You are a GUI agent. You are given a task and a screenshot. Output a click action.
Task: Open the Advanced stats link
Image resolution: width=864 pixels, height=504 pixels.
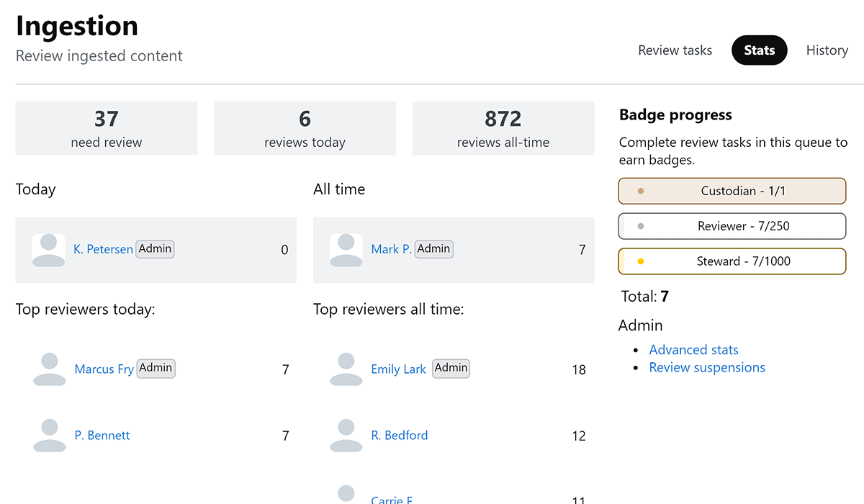[x=693, y=350]
